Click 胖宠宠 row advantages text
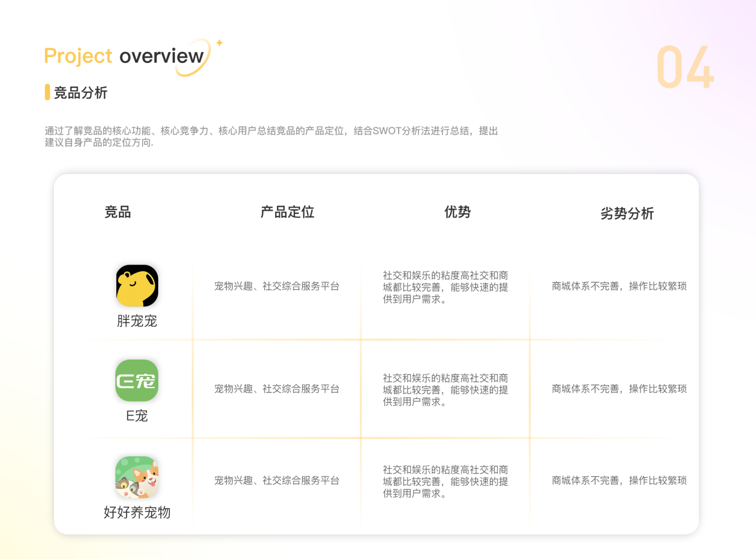Viewport: 756px width, 559px height. pos(446,287)
